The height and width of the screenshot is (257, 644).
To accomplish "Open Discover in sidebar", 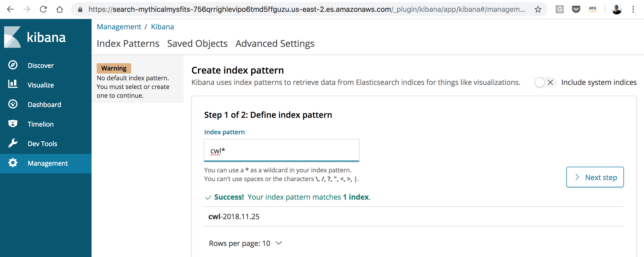I will (46, 65).
